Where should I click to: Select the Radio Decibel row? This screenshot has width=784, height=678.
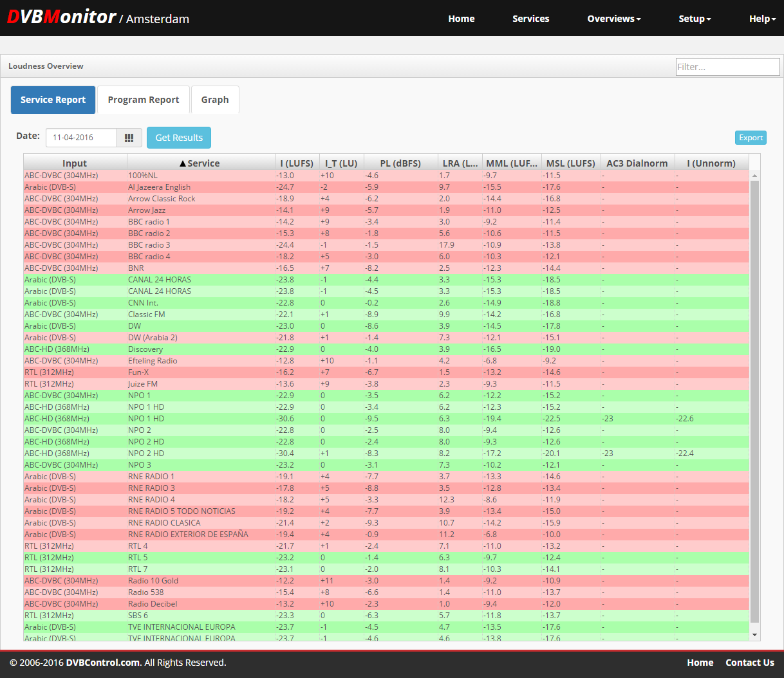(386, 604)
